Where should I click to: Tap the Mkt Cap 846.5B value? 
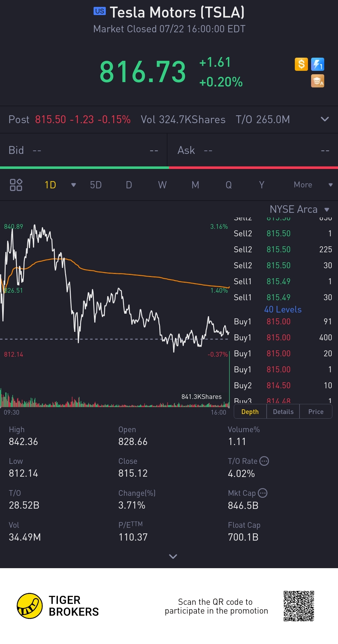click(x=243, y=505)
